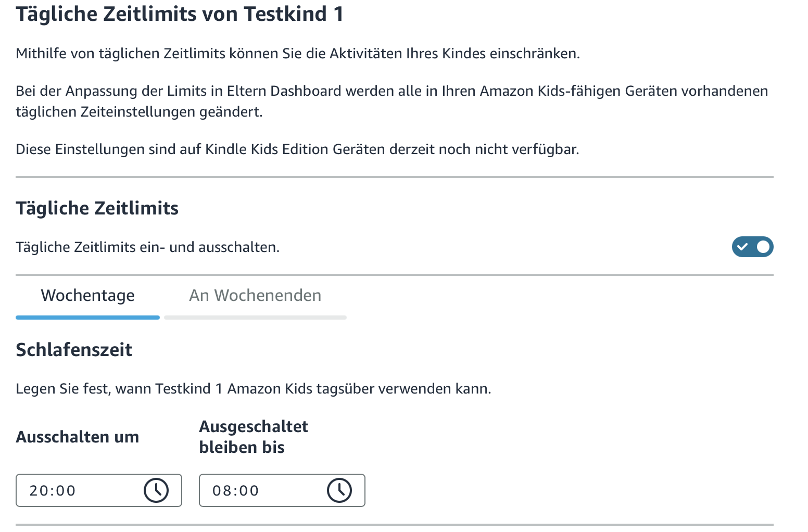808x532 pixels.
Task: Click the checkmark inside the Zeitlimits switch
Action: click(742, 247)
